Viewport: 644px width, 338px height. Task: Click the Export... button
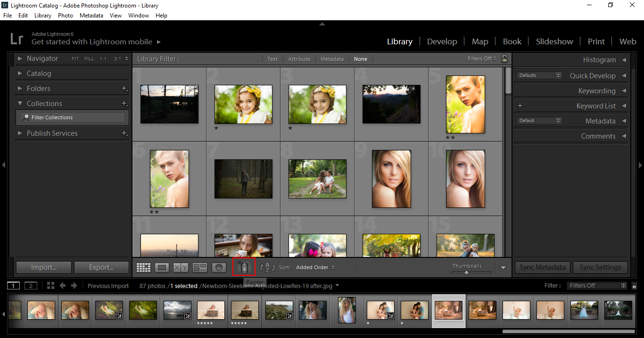click(101, 267)
